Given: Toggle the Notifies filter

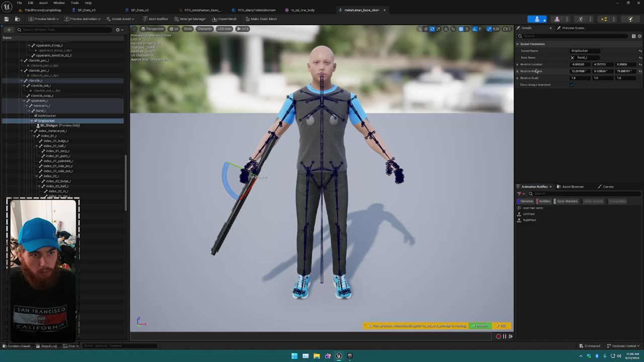Looking at the screenshot, I should point(544,201).
